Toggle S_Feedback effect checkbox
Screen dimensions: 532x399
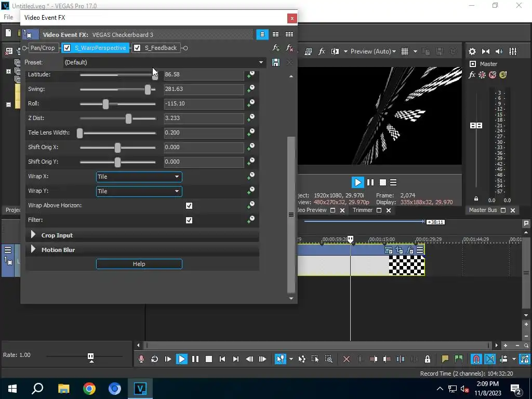point(137,48)
